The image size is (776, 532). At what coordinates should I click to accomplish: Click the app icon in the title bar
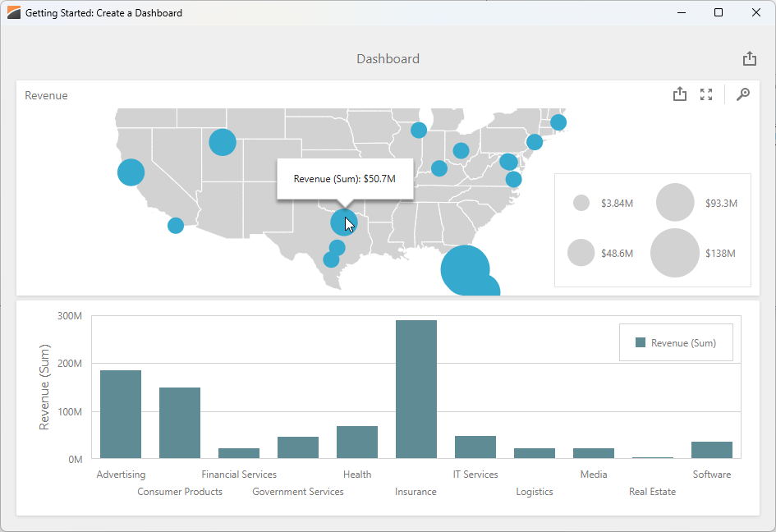[x=13, y=12]
